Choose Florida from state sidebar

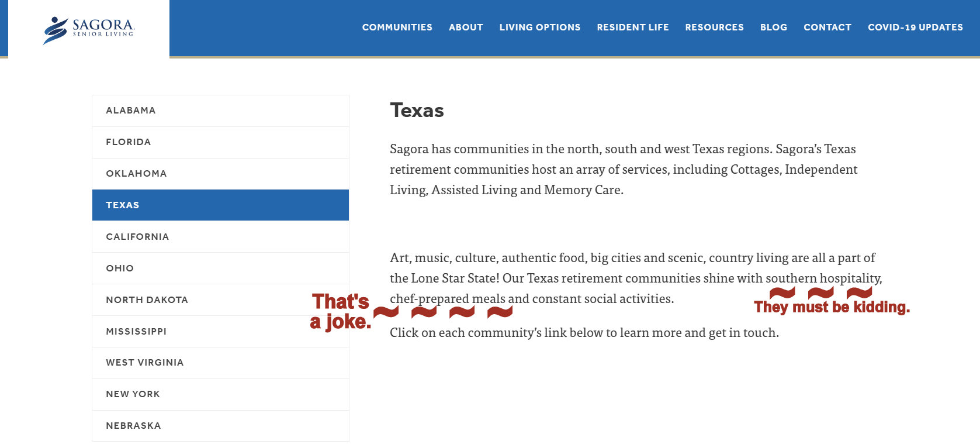(x=220, y=142)
